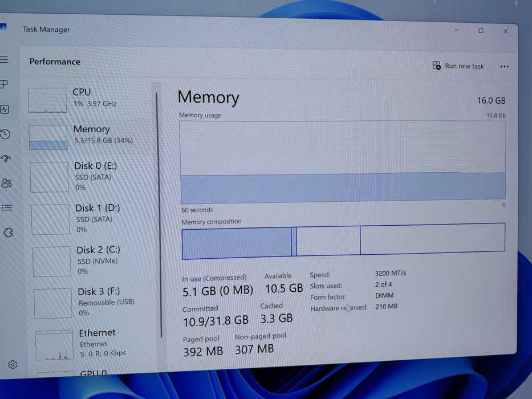The height and width of the screenshot is (399, 532).
Task: Click the Ethernet mini graph thumbnail
Action: 54,345
